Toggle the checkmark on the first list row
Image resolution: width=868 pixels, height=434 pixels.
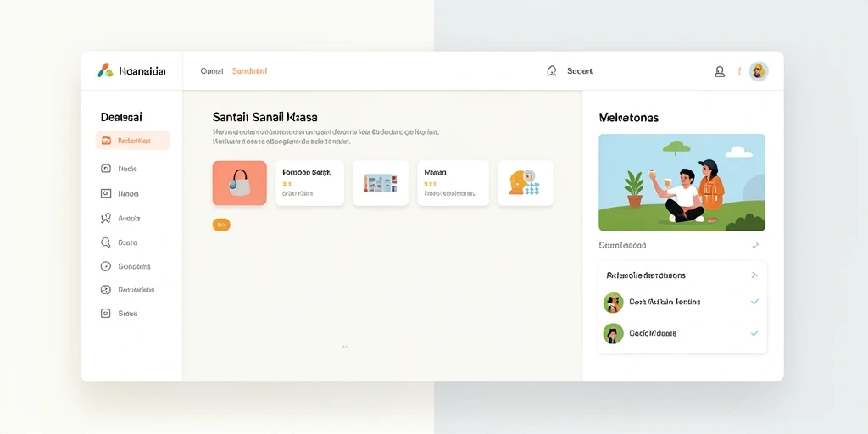[x=754, y=302]
